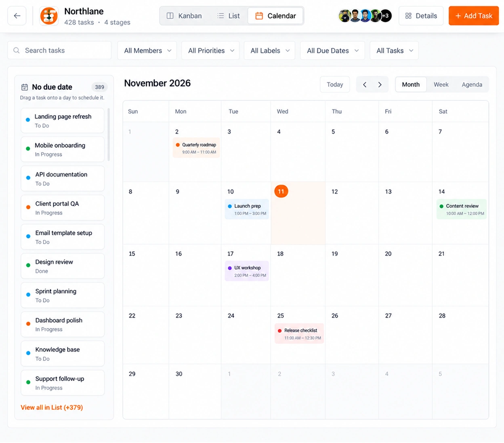Go to previous month arrow
This screenshot has height=443, width=504.
click(x=365, y=84)
